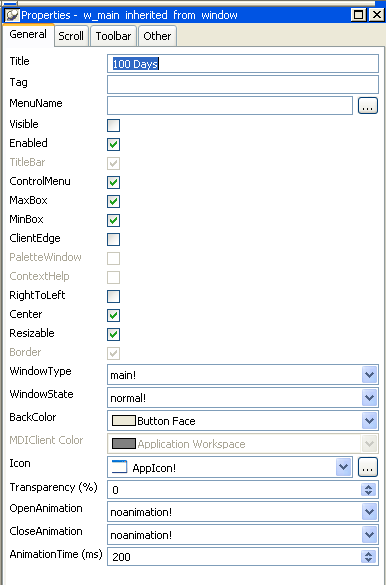The height and width of the screenshot is (585, 386).
Task: Select the Other tab
Action: (157, 36)
